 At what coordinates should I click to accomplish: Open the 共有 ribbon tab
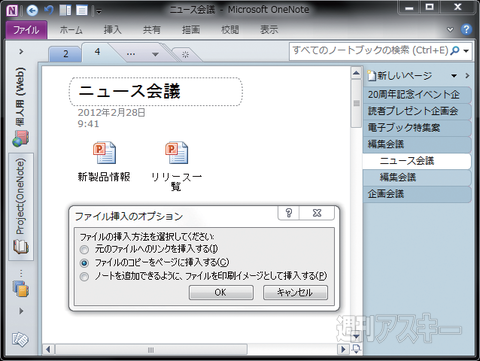(x=152, y=30)
